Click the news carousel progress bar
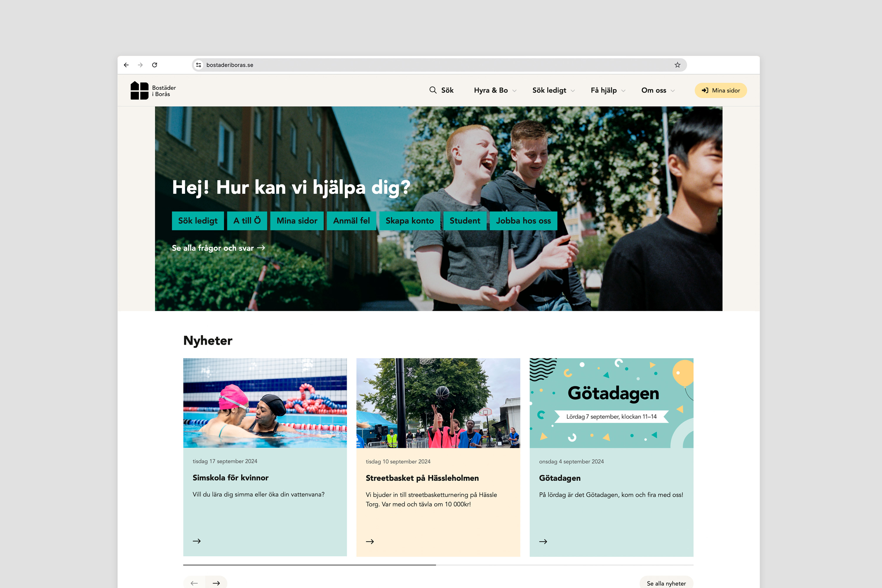Screen dimensions: 882x588 click(x=438, y=565)
